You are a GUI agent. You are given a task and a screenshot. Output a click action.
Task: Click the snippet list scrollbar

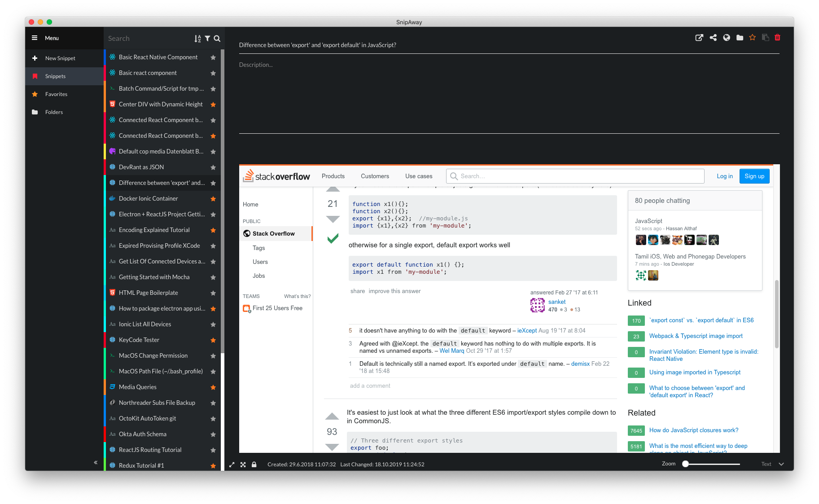(222, 202)
